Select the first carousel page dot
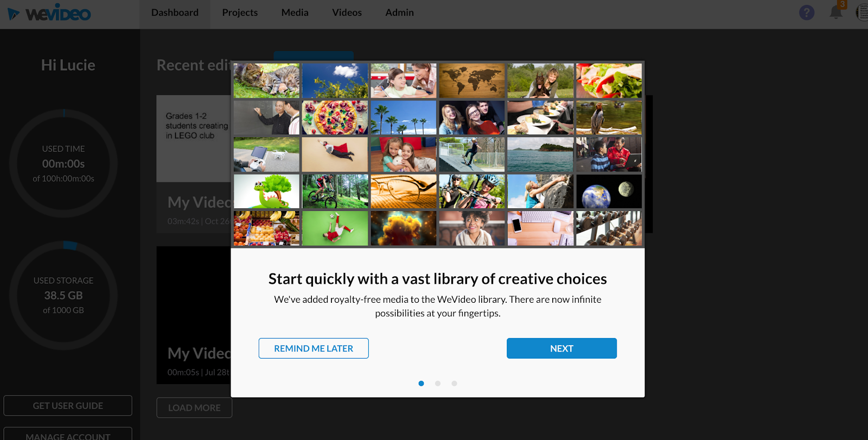Image resolution: width=868 pixels, height=440 pixels. click(421, 384)
